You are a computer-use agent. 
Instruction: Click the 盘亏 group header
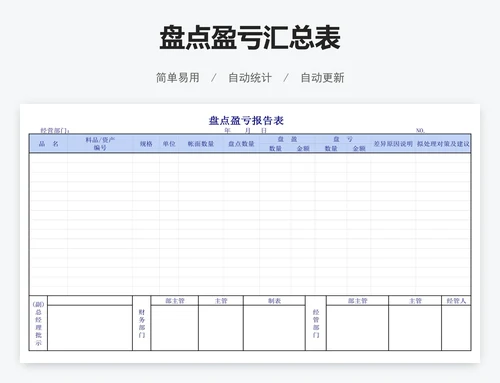(x=343, y=139)
